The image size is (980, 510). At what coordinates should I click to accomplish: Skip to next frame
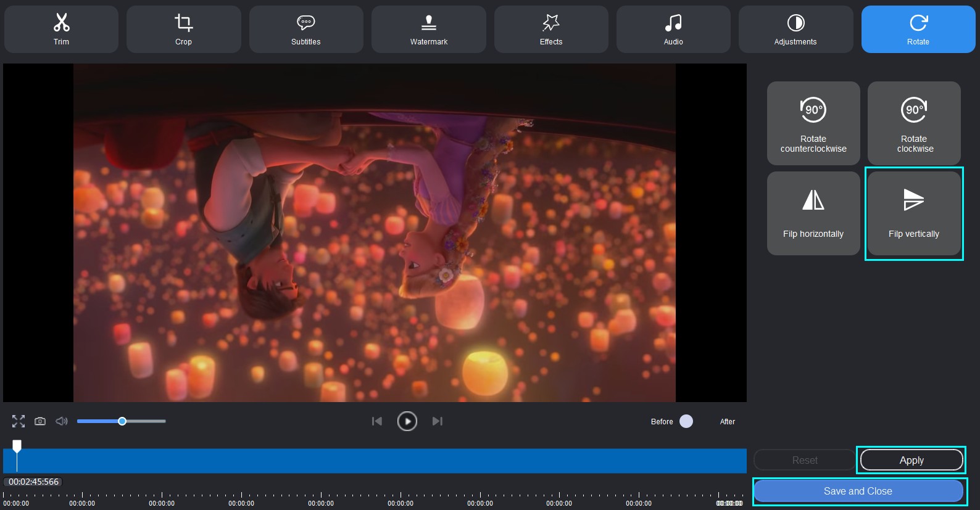pyautogui.click(x=438, y=421)
